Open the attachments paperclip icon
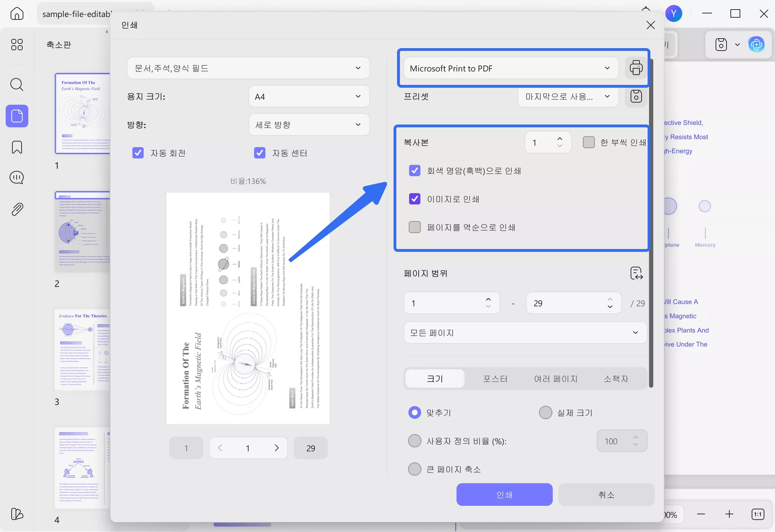The image size is (775, 532). 17,209
